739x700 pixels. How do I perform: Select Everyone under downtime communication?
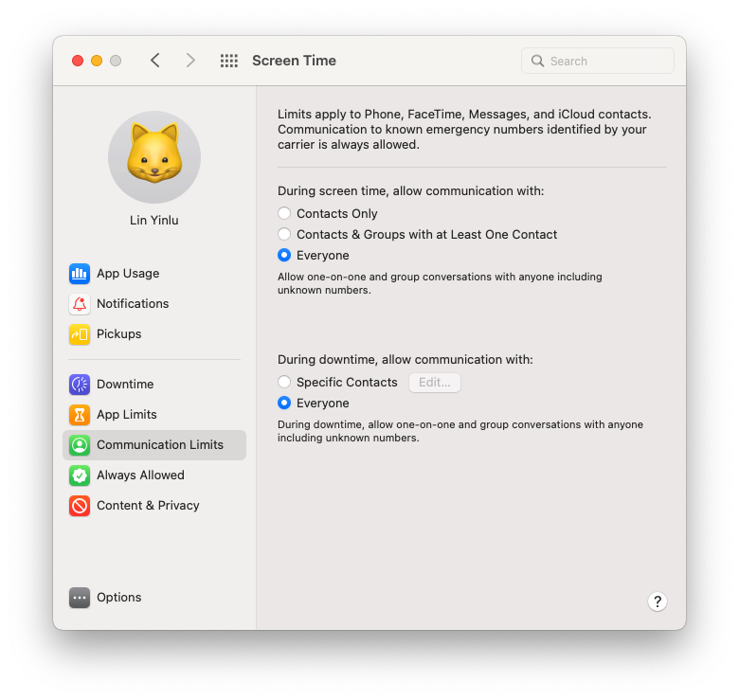[x=284, y=404]
